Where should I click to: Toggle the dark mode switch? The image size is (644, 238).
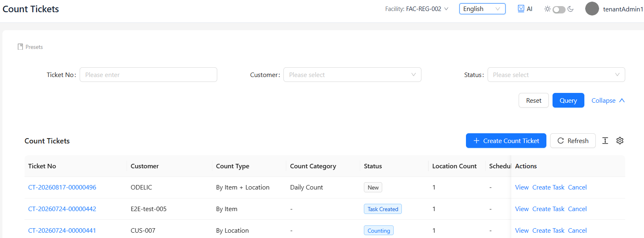click(559, 9)
